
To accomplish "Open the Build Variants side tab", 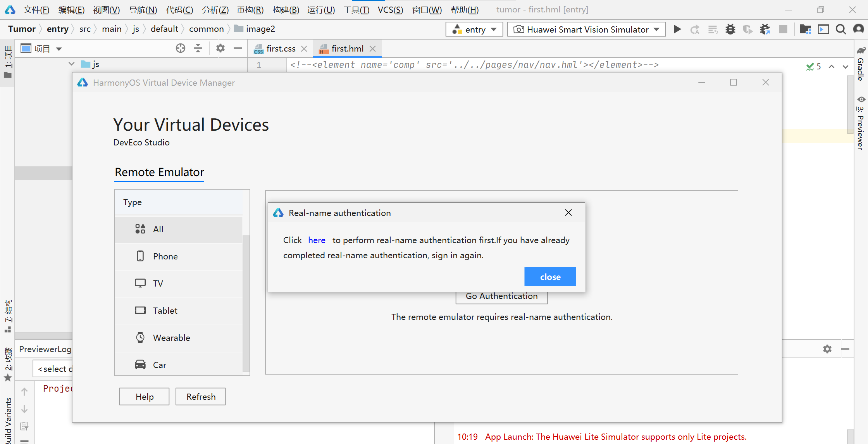I will pos(8,421).
